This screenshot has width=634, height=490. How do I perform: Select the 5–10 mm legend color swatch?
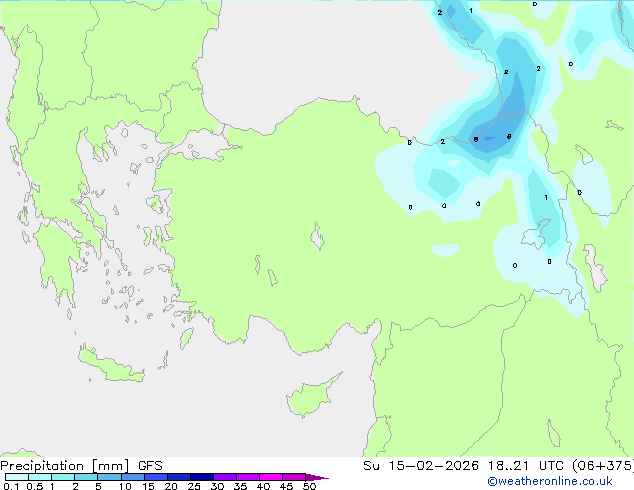(109, 477)
